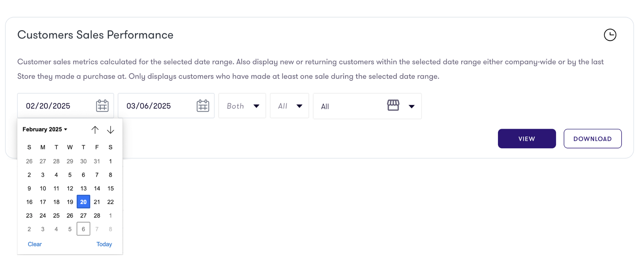Click the start date calendar icon
The height and width of the screenshot is (264, 644).
[102, 106]
